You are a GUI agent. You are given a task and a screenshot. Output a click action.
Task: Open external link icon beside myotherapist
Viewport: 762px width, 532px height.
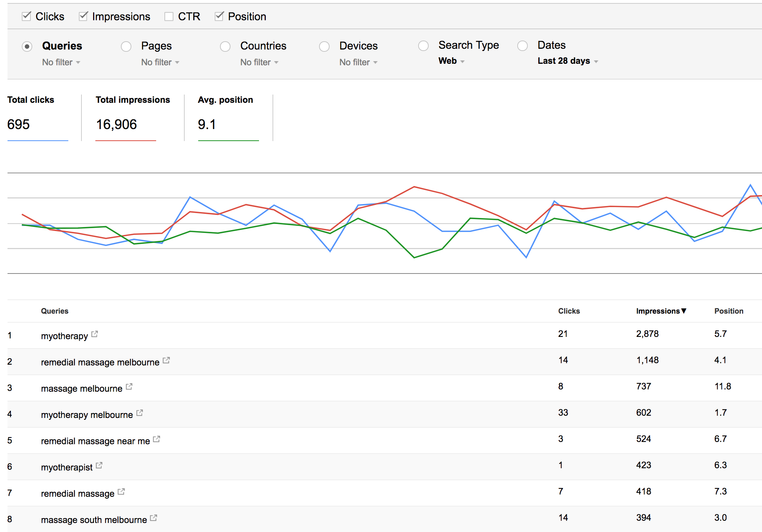pyautogui.click(x=99, y=465)
